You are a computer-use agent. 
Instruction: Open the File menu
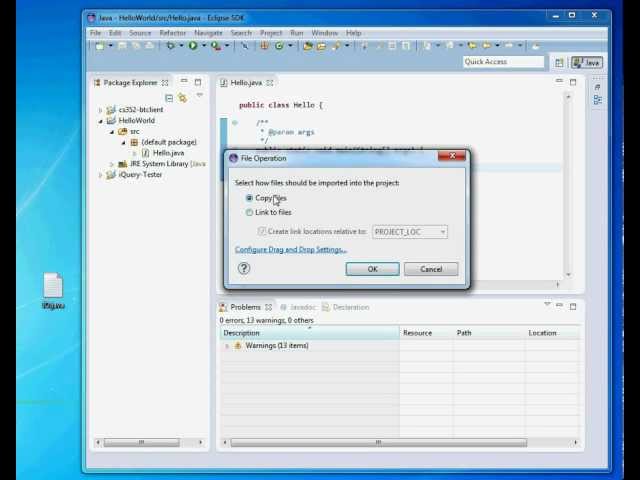point(95,33)
